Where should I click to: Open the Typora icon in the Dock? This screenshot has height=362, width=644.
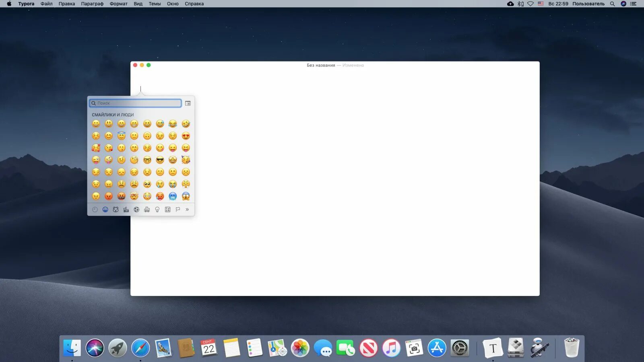(493, 348)
